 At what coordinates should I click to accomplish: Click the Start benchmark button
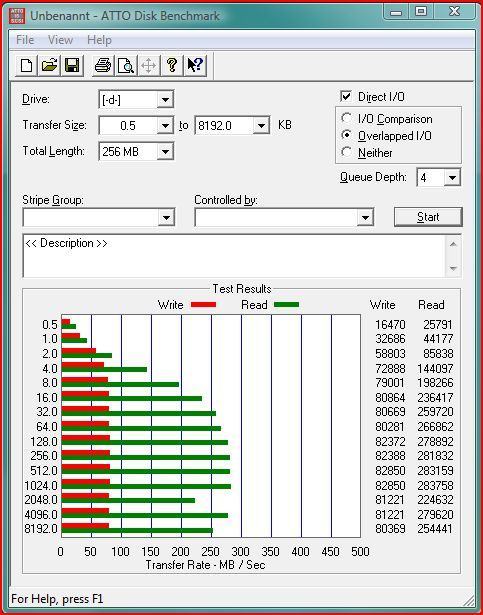click(428, 217)
